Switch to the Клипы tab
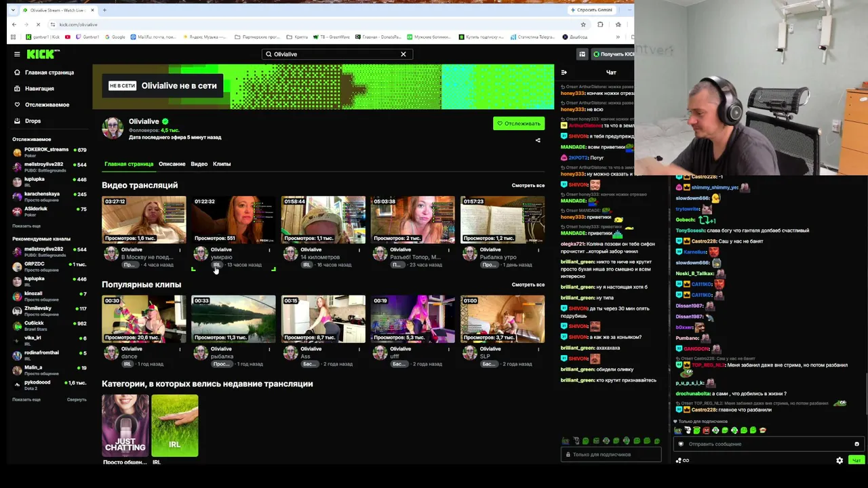868x488 pixels. click(222, 164)
